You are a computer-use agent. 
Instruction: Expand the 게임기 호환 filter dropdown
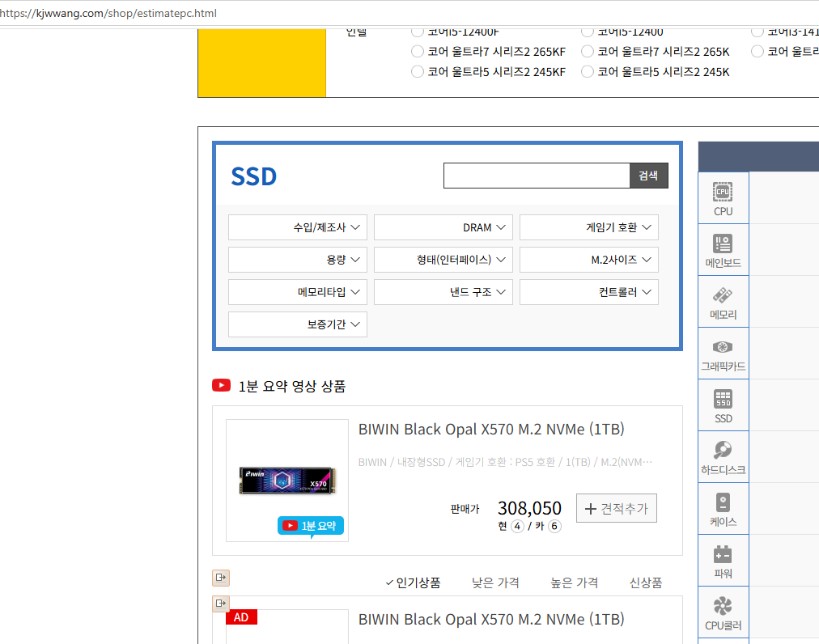click(589, 227)
